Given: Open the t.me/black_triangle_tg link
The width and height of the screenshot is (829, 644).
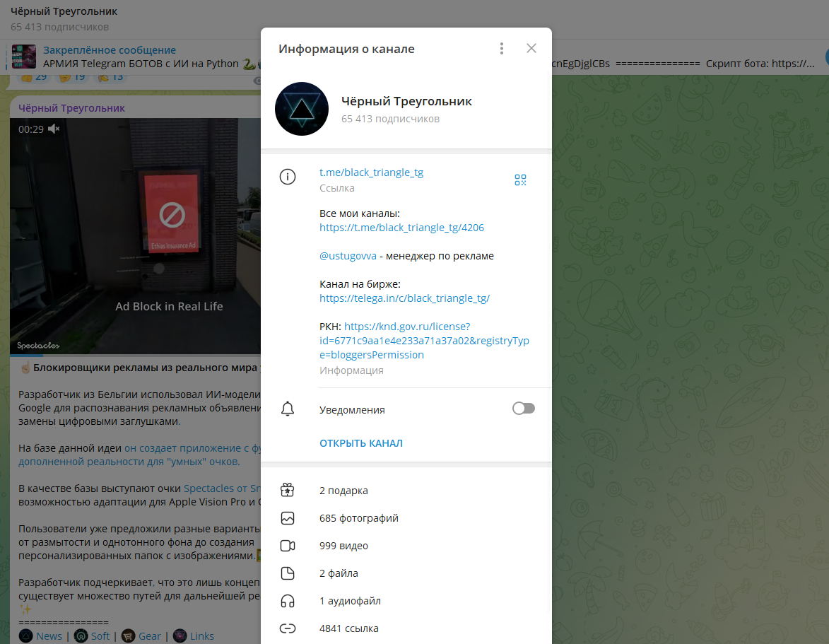Looking at the screenshot, I should (371, 172).
